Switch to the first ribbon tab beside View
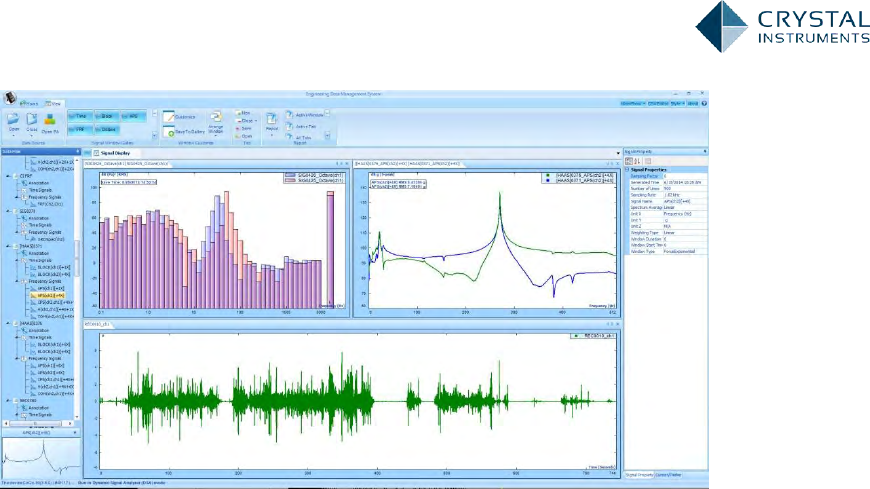The height and width of the screenshot is (489, 870). (x=31, y=104)
